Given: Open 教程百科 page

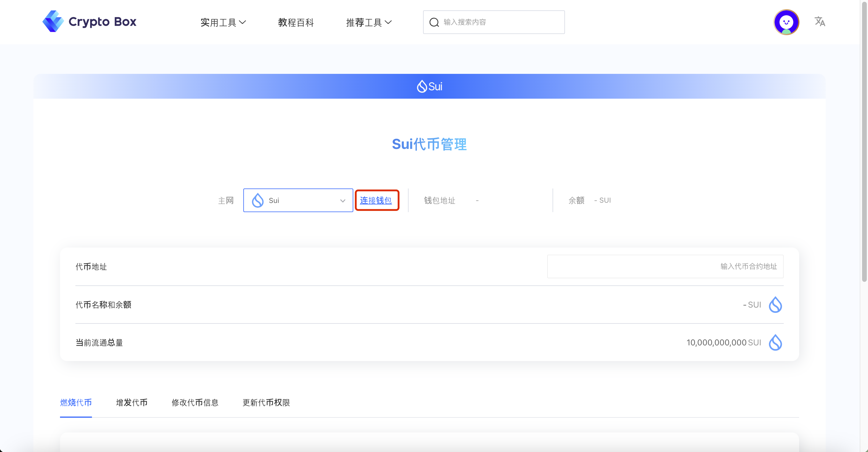Looking at the screenshot, I should pyautogui.click(x=296, y=22).
